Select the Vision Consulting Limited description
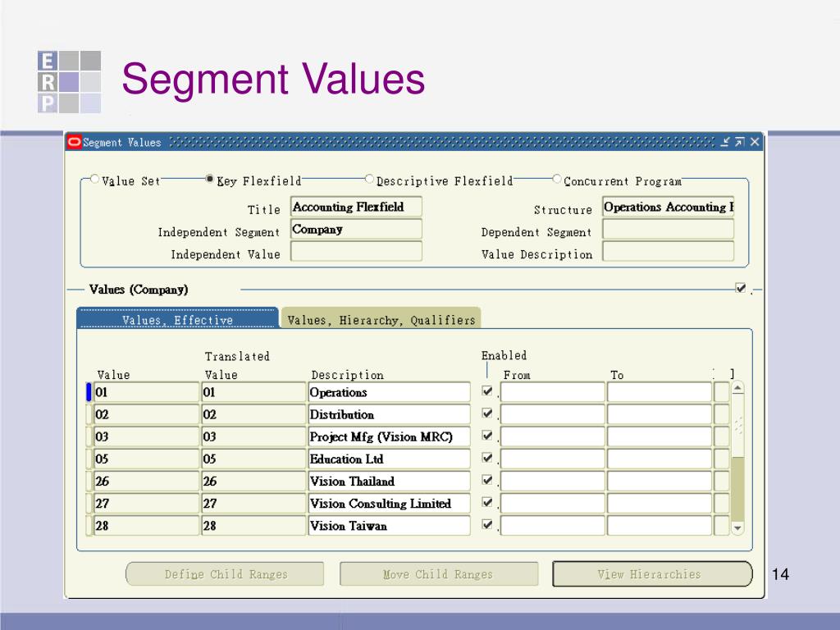 [x=389, y=503]
